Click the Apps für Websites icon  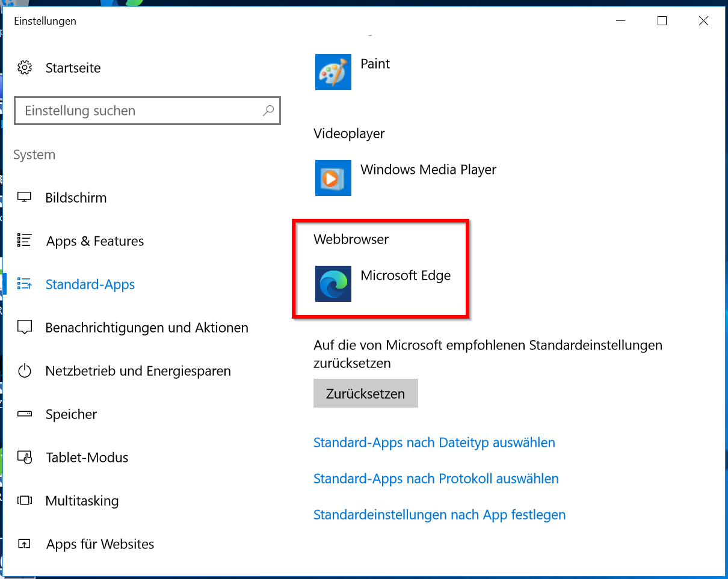click(x=25, y=544)
